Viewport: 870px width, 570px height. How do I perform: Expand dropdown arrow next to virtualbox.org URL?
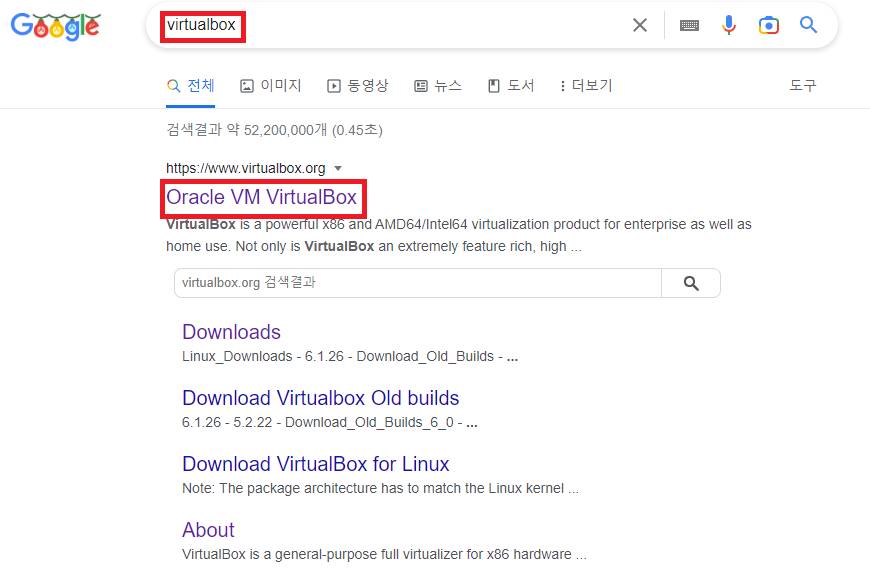click(x=338, y=168)
